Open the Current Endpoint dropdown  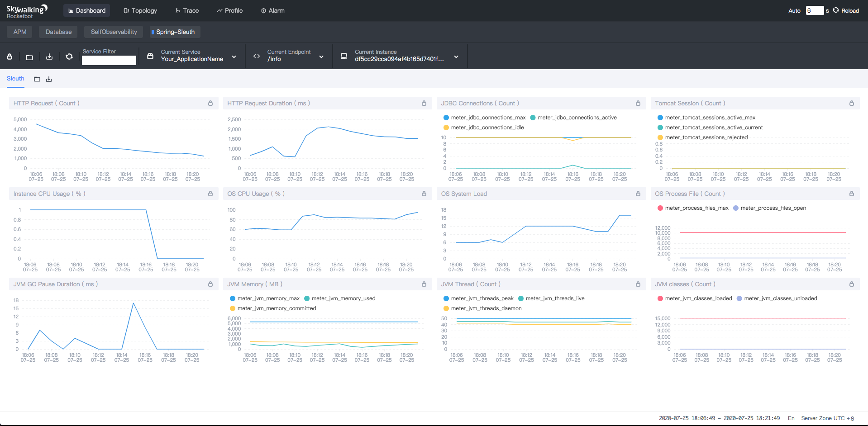(x=321, y=57)
